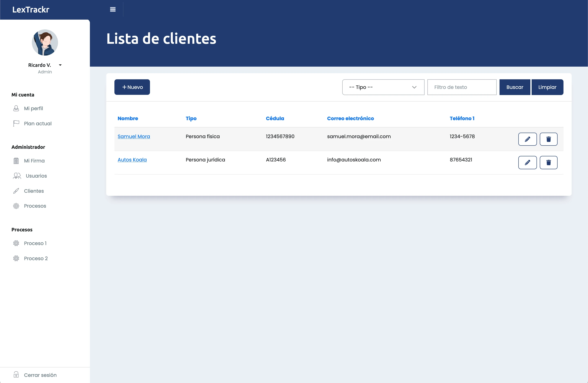Click the Buscar button
588x383 pixels.
tap(515, 87)
